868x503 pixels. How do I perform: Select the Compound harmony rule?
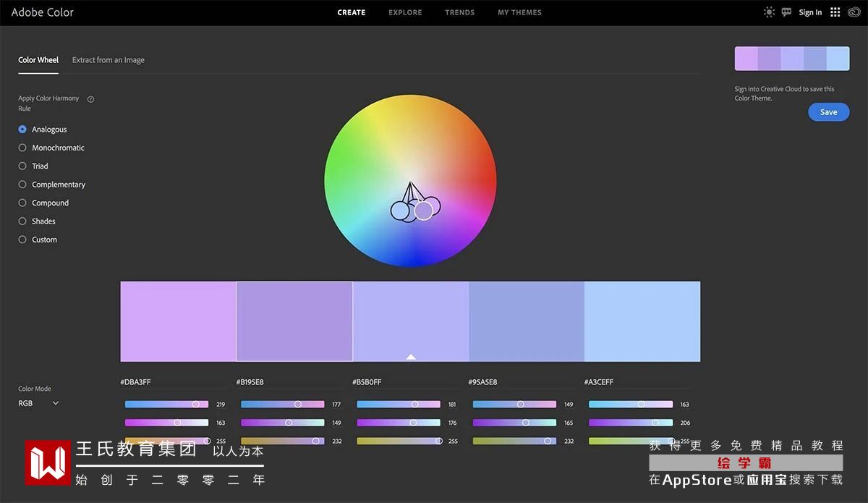[x=43, y=203]
